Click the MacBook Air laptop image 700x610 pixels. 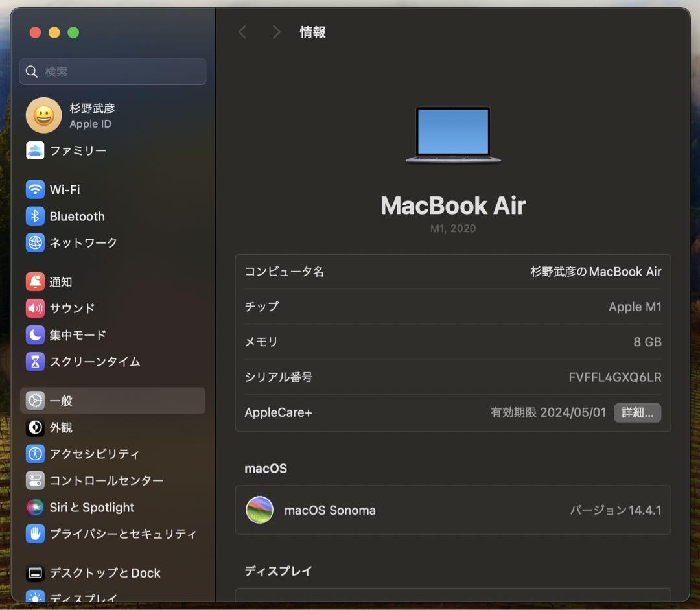453,135
